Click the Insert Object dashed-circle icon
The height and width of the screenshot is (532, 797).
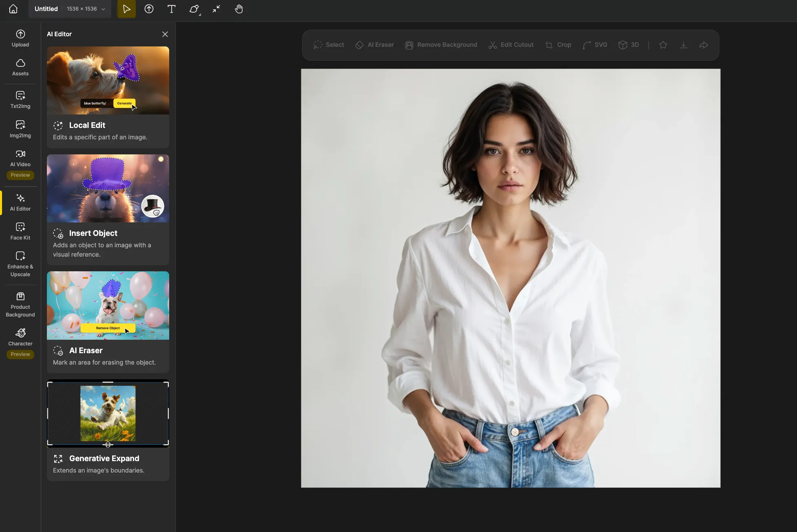(58, 233)
